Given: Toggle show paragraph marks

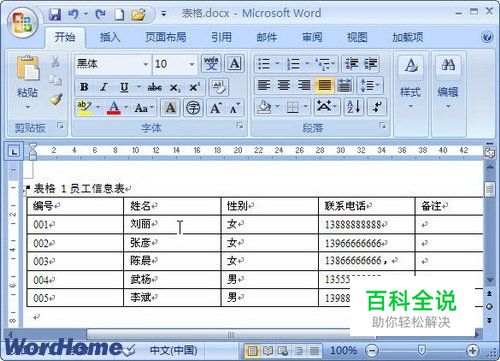Looking at the screenshot, I should [377, 107].
